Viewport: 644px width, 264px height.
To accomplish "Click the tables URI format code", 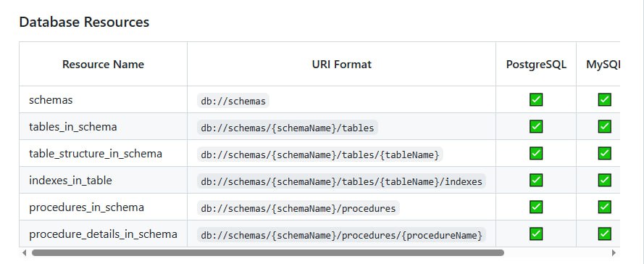I will [x=288, y=128].
